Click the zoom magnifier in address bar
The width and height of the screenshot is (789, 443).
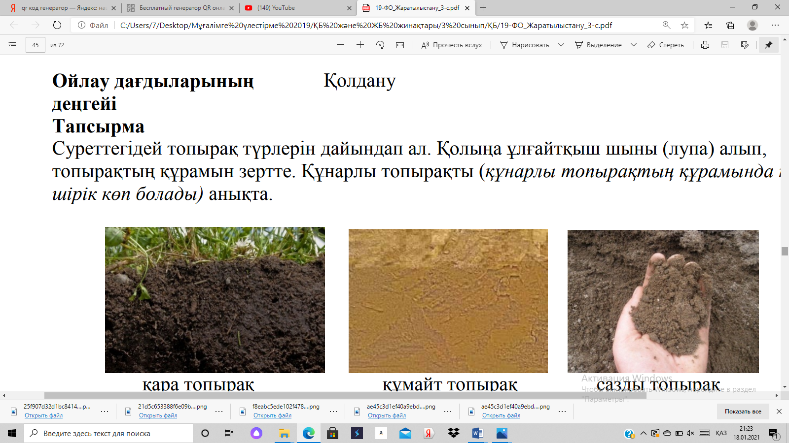666,25
